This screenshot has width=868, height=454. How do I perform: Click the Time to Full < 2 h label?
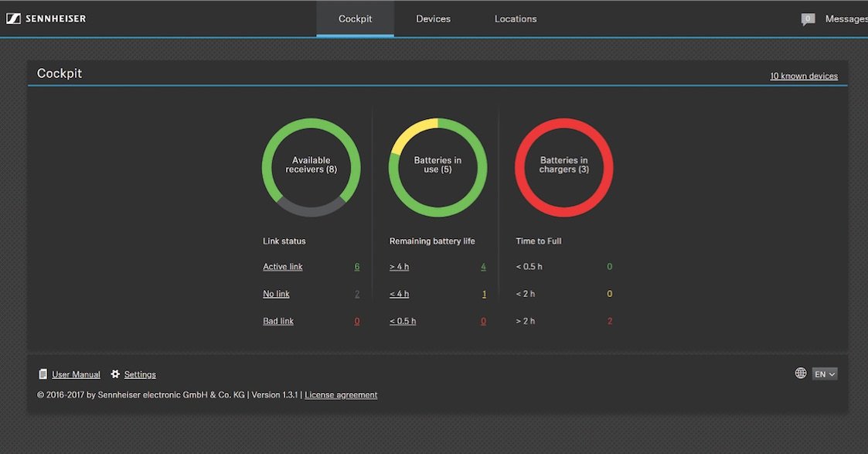pyautogui.click(x=526, y=293)
